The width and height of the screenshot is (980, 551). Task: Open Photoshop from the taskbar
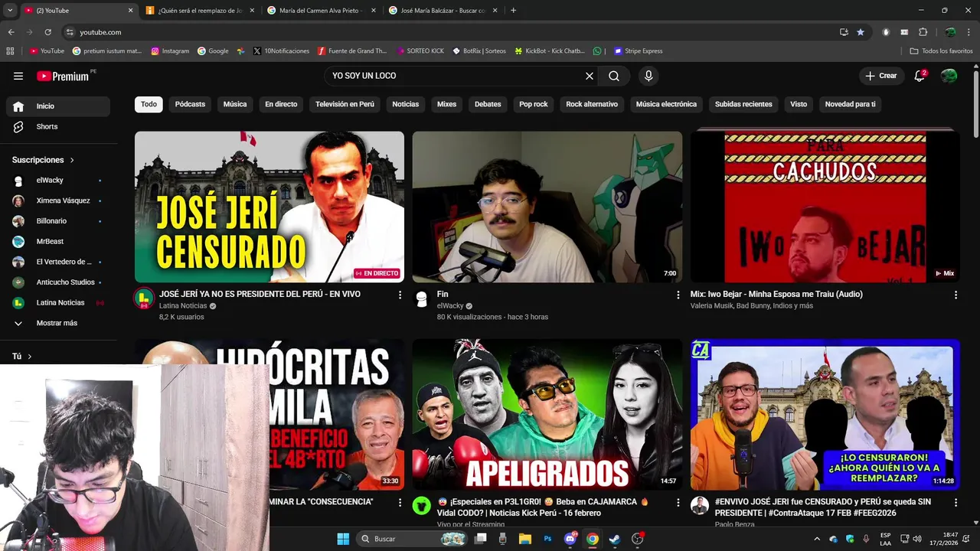(547, 539)
